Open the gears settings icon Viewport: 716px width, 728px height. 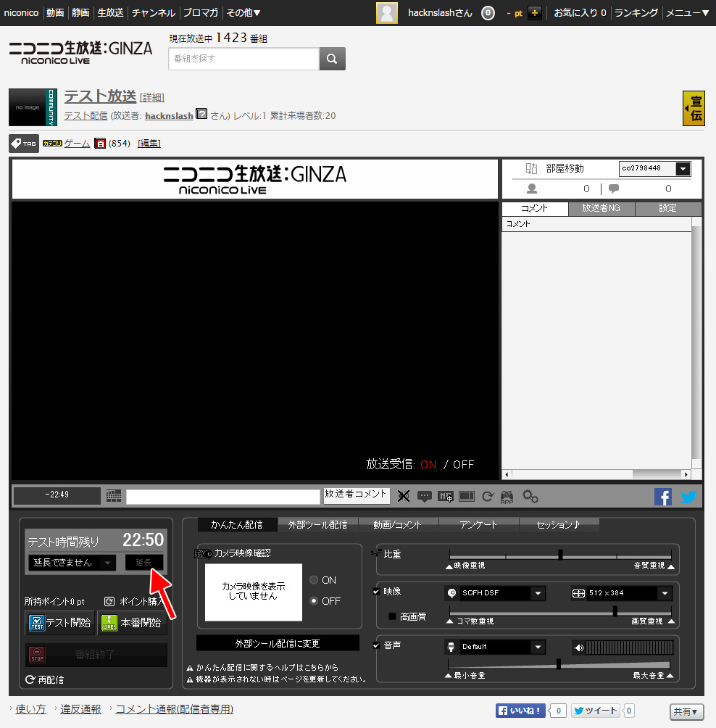click(530, 496)
